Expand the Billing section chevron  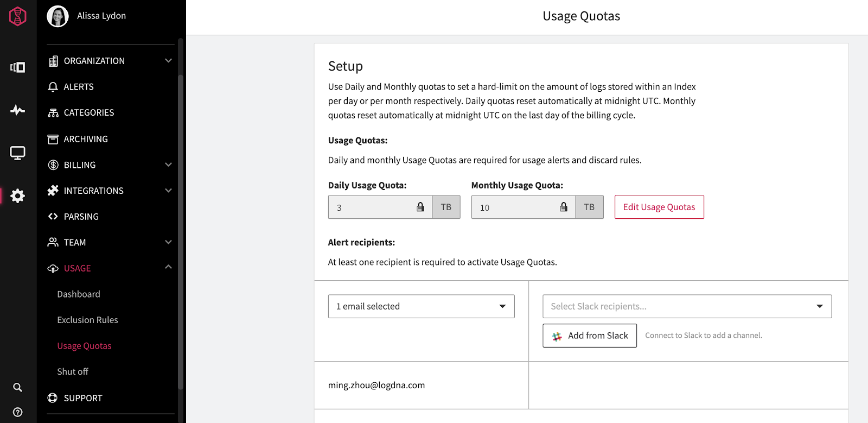point(168,165)
